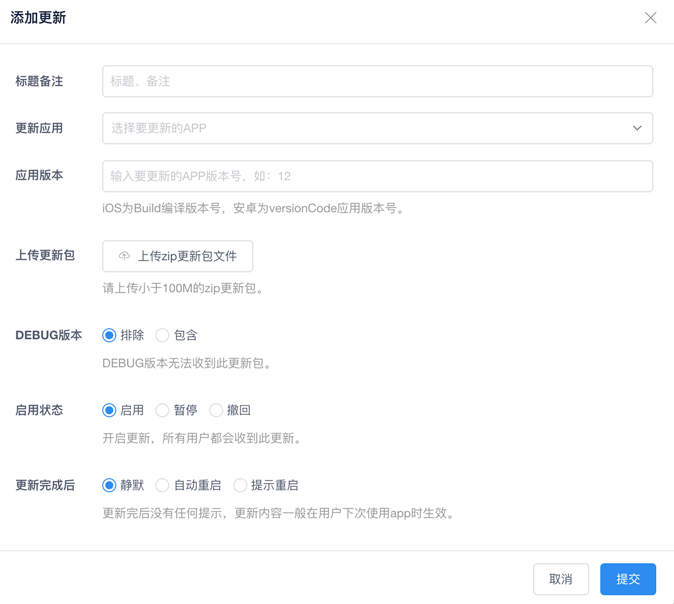Image resolution: width=674 pixels, height=604 pixels.
Task: Click the 上传zip更新包文件 button
Action: (178, 256)
